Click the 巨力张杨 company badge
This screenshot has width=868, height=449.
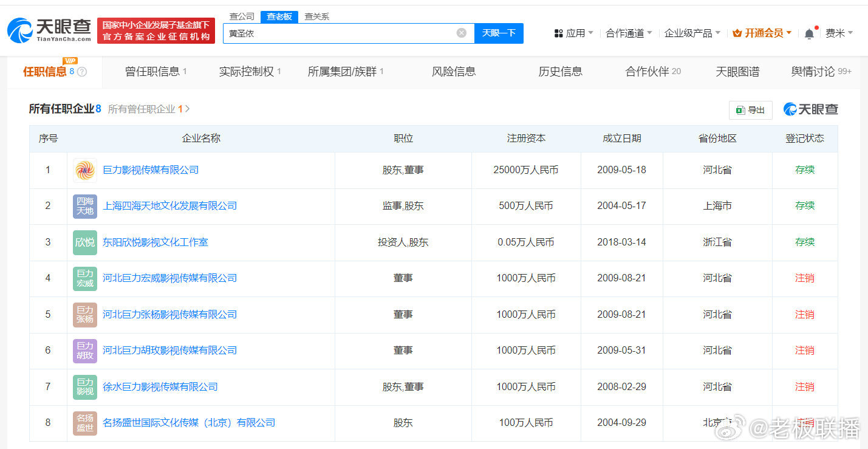[85, 315]
